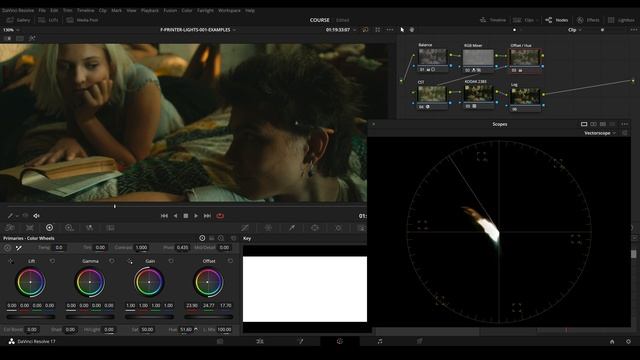Select the Color Wheels palette icon
Image resolution: width=640 pixels, height=360 pixels.
(49, 228)
